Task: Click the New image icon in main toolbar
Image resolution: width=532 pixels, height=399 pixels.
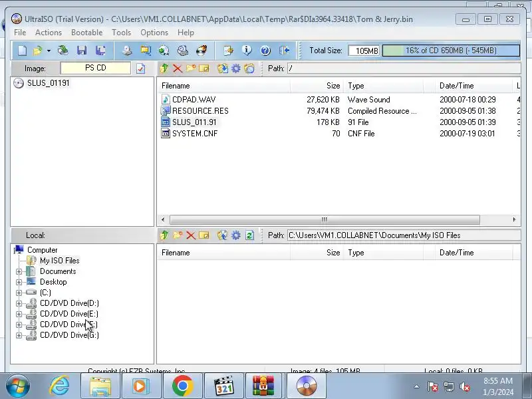Action: coord(23,51)
